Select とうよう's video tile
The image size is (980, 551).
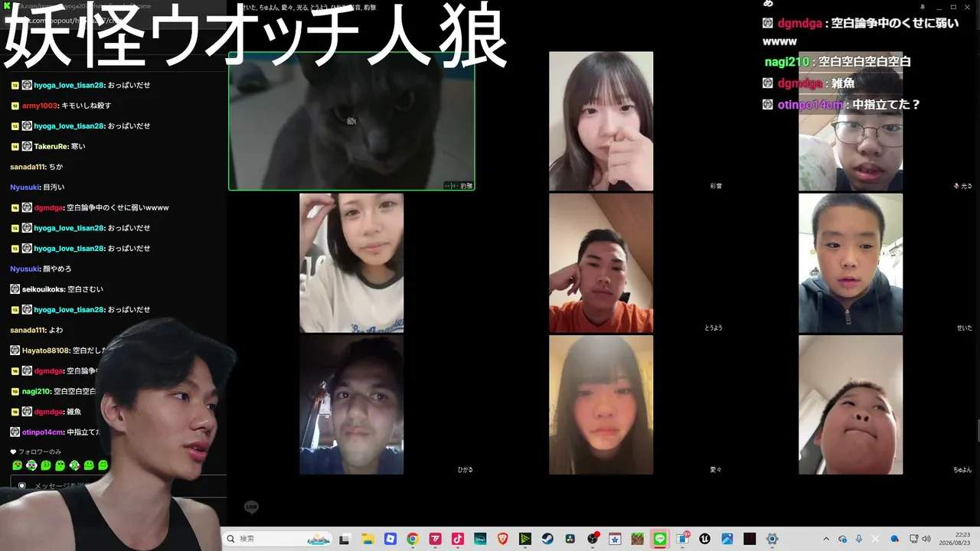[x=601, y=262]
